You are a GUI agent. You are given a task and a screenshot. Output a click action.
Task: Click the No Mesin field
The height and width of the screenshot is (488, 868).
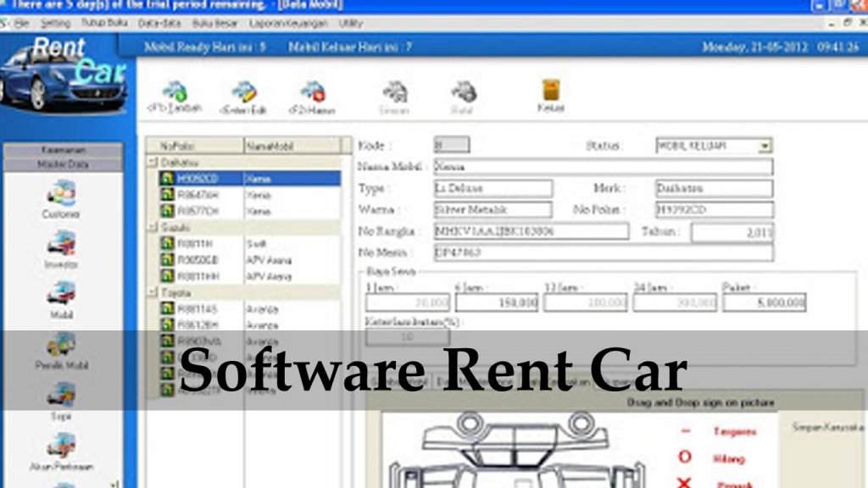coord(604,252)
